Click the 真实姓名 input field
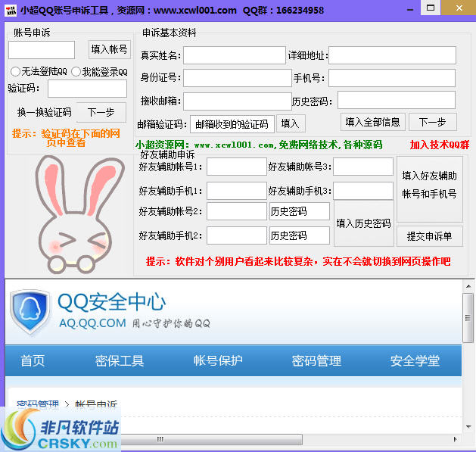The width and height of the screenshot is (476, 452). (x=235, y=55)
